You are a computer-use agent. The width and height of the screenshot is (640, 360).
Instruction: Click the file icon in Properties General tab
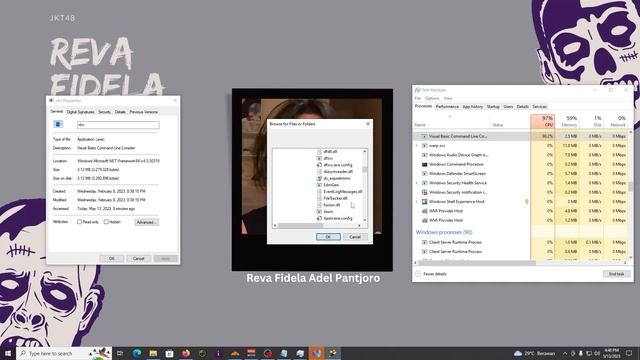pos(58,124)
